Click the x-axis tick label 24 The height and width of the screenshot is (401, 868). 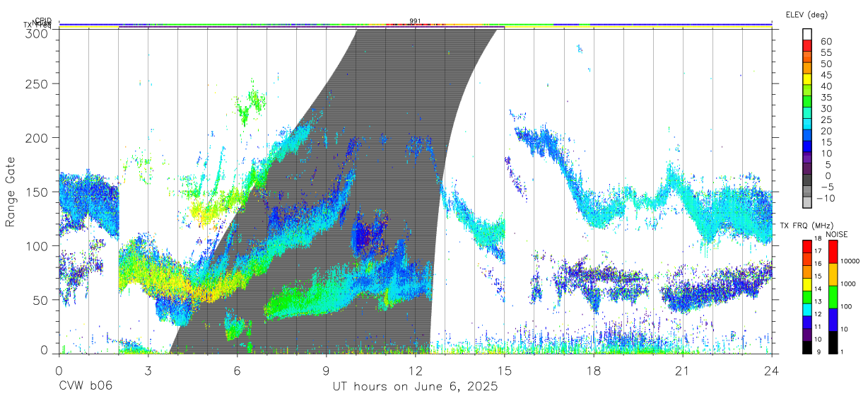pyautogui.click(x=771, y=370)
